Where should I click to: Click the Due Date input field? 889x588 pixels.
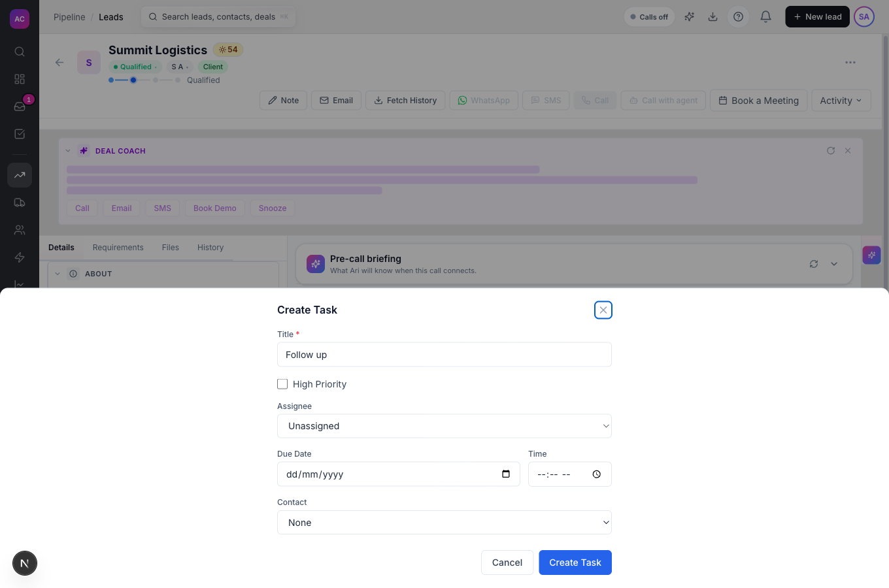tap(399, 474)
